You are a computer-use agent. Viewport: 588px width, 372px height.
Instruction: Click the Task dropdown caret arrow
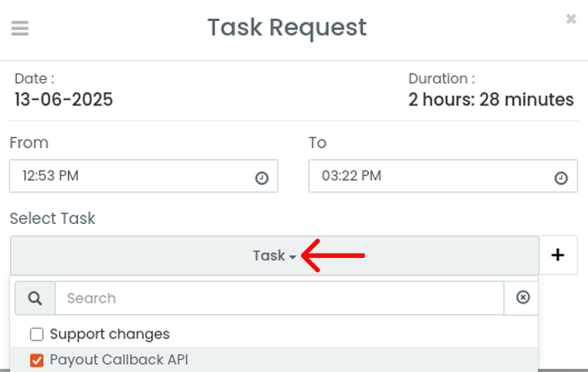(x=292, y=257)
